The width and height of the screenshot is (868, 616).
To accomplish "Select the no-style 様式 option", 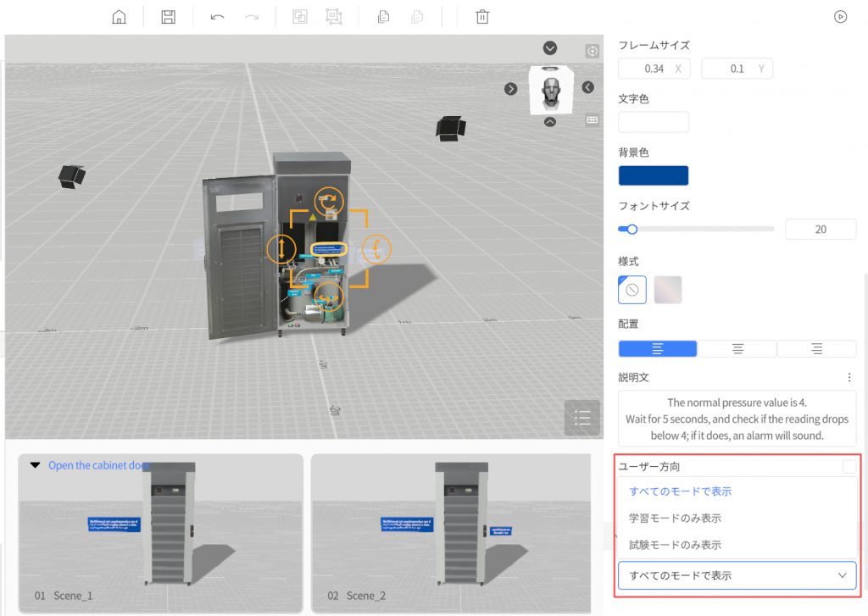I will tap(632, 290).
